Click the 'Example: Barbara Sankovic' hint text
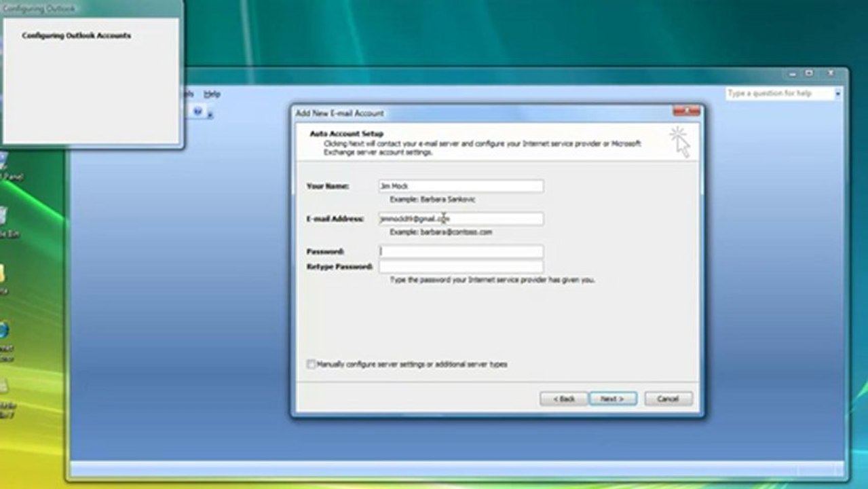The height and width of the screenshot is (489, 868). 432,200
